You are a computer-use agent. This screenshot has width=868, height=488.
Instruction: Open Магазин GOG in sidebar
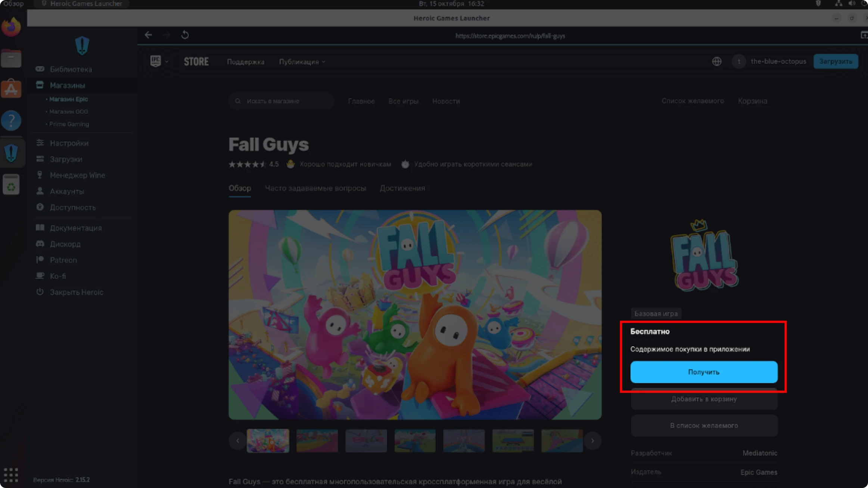[x=69, y=112]
